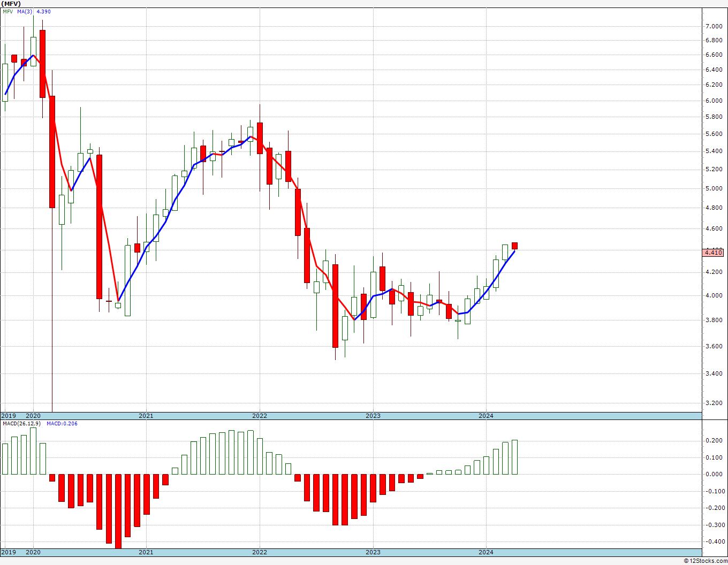Image resolution: width=728 pixels, height=565 pixels.
Task: Select the MFV legend label
Action: 7,11
